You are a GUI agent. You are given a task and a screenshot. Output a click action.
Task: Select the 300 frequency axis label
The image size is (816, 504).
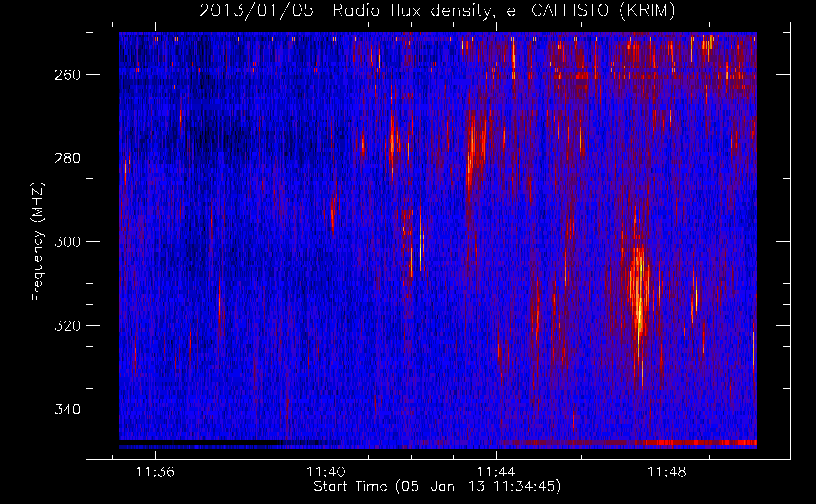(68, 242)
